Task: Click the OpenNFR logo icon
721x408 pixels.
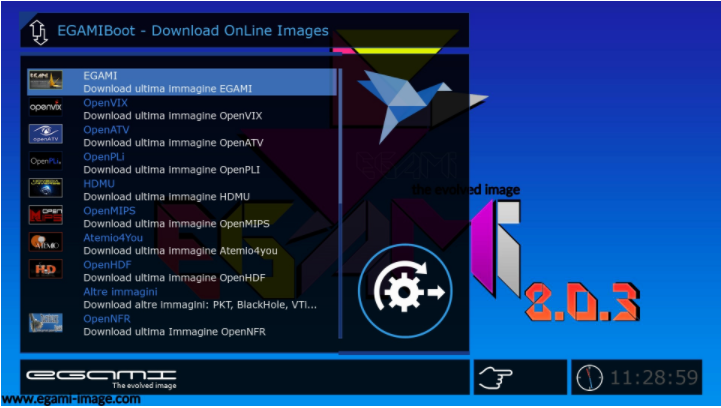Action: [46, 322]
